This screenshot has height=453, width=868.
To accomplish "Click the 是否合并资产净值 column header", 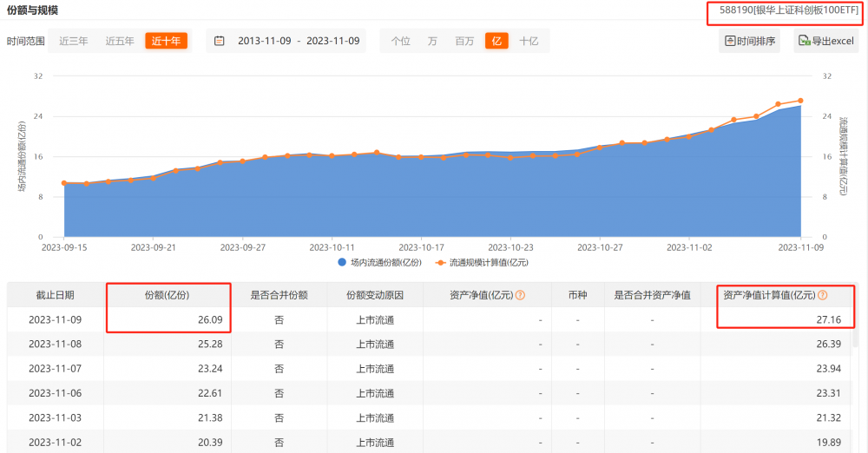I will 652,295.
